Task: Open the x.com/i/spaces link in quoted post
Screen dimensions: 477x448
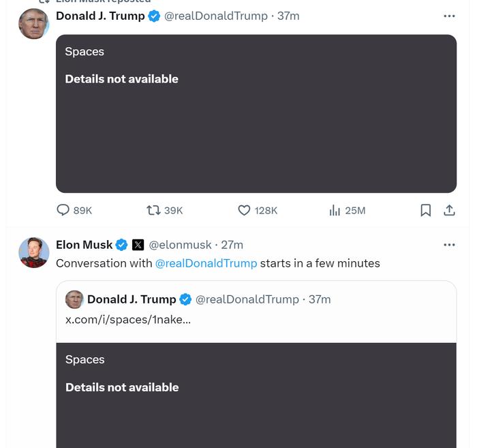Action: click(128, 319)
